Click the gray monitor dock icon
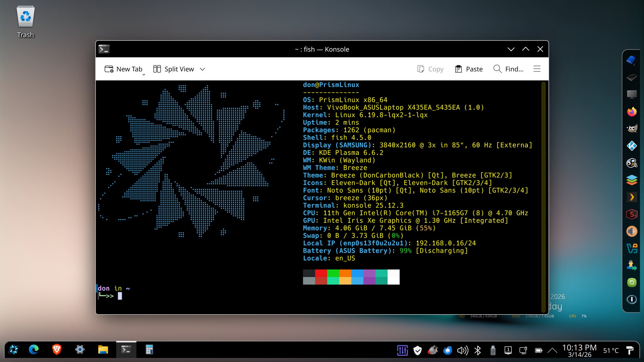The width and height of the screenshot is (644, 362). pos(631,95)
